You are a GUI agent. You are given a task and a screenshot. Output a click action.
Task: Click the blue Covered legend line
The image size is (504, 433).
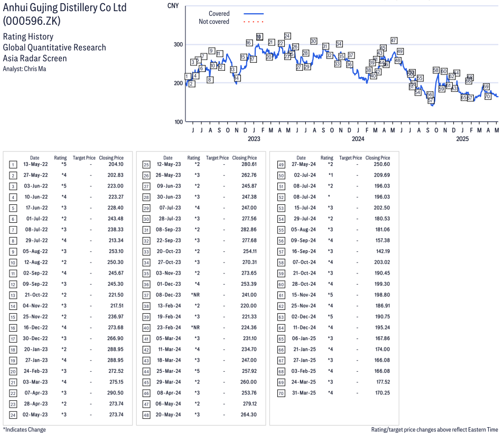254,14
